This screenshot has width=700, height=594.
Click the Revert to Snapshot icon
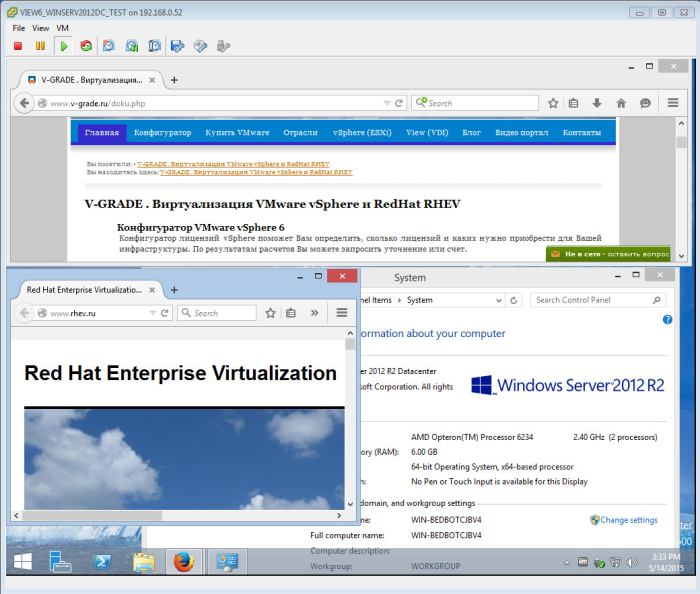(x=132, y=46)
